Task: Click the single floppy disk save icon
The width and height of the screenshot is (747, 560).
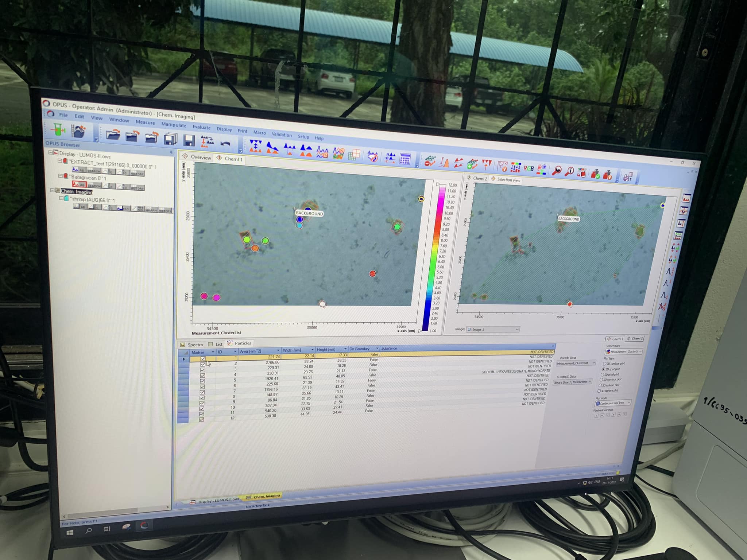Action: (189, 140)
